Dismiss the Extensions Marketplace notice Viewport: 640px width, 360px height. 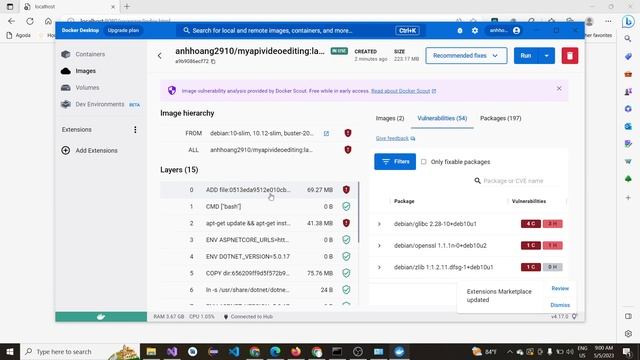(x=560, y=305)
